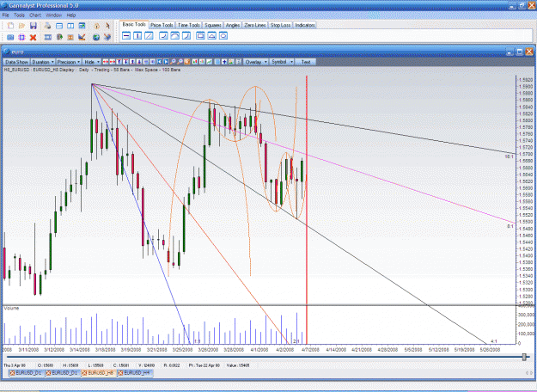Switch to the Stop Loss tab
This screenshot has width=537, height=392.
tap(280, 25)
